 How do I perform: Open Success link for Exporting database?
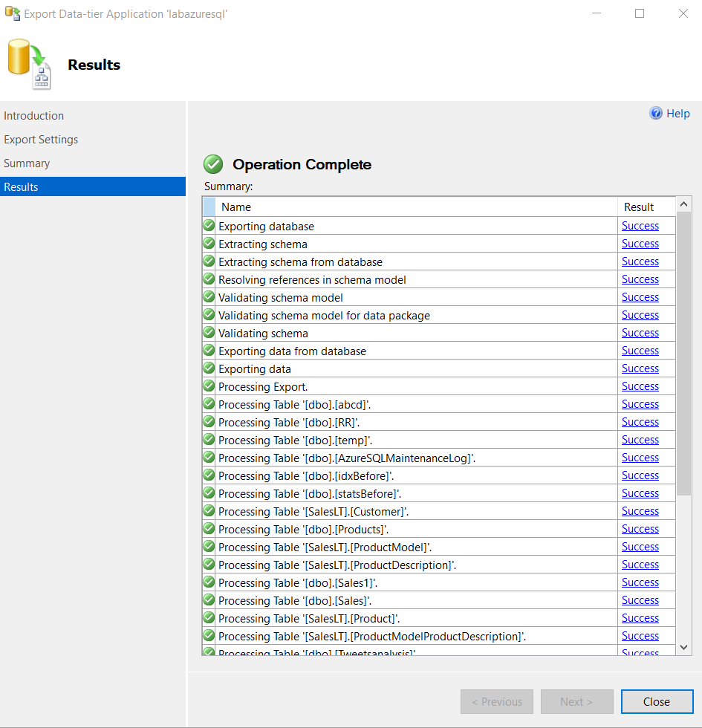tap(640, 226)
